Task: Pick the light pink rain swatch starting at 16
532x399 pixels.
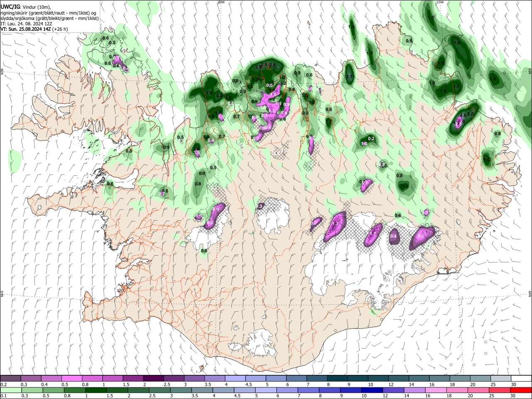Action: pos(436,390)
